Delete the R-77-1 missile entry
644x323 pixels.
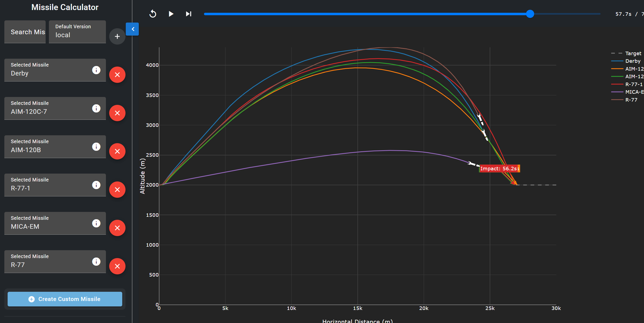(117, 190)
